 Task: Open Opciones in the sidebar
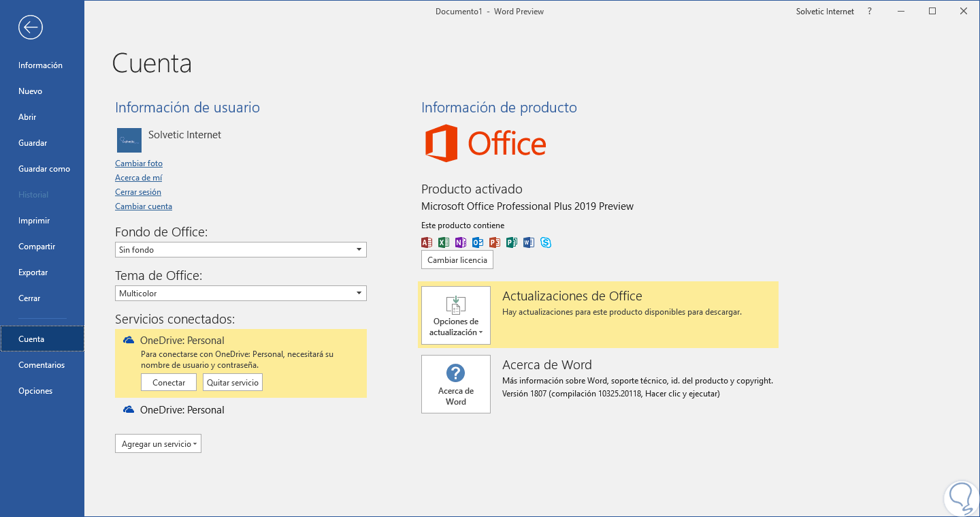pyautogui.click(x=35, y=391)
